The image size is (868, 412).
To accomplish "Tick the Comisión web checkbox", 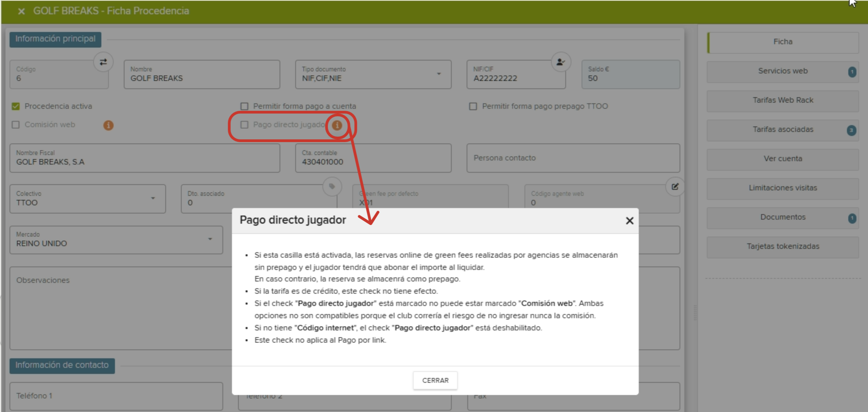I will (x=16, y=125).
